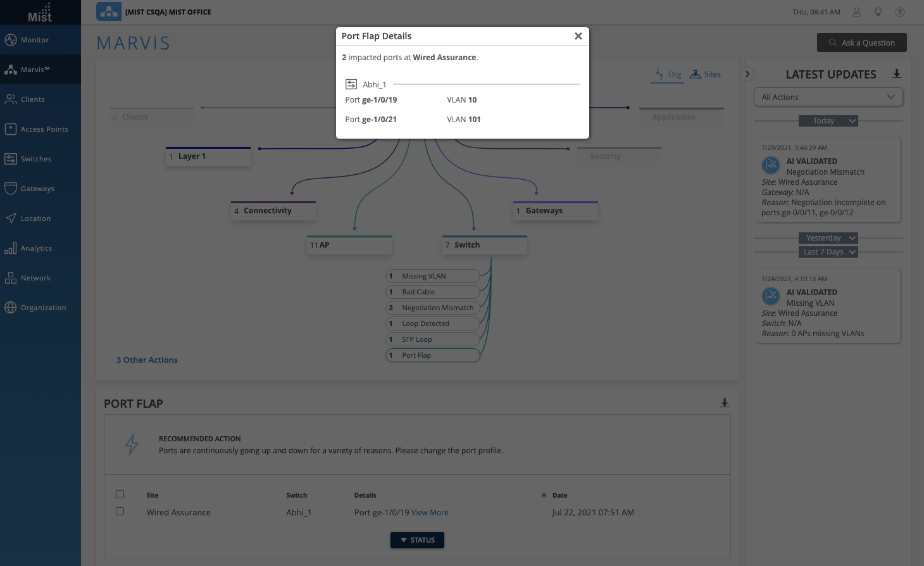Collapse the Latest Updates panel arrow
Viewport: 924px width, 566px height.
747,74
